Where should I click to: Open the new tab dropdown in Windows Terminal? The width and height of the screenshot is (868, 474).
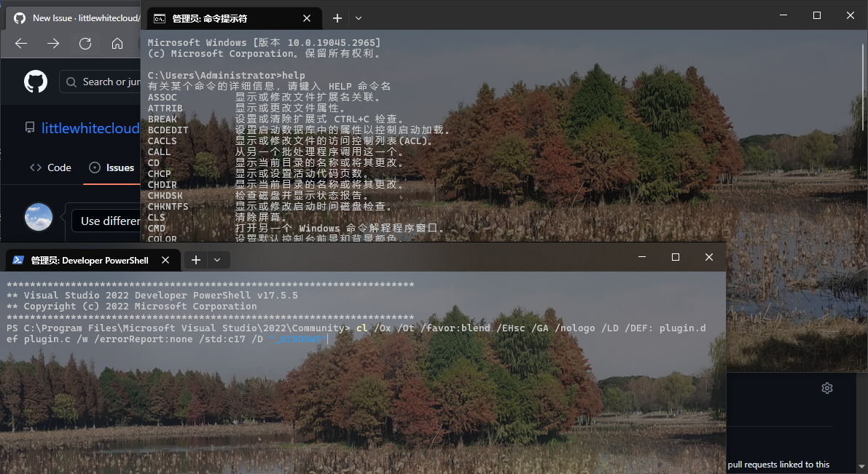(358, 17)
